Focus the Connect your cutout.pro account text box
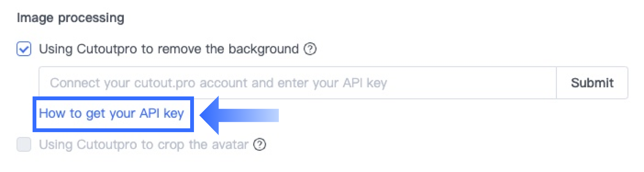 click(297, 83)
